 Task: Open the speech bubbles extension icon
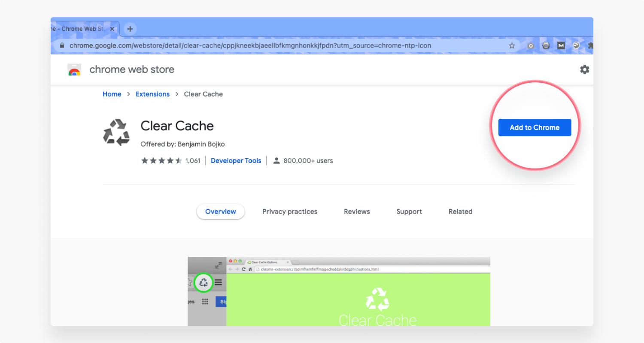[576, 45]
